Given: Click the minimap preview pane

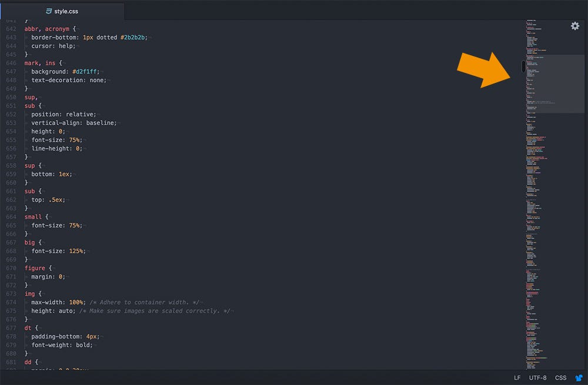Looking at the screenshot, I should coord(553,82).
